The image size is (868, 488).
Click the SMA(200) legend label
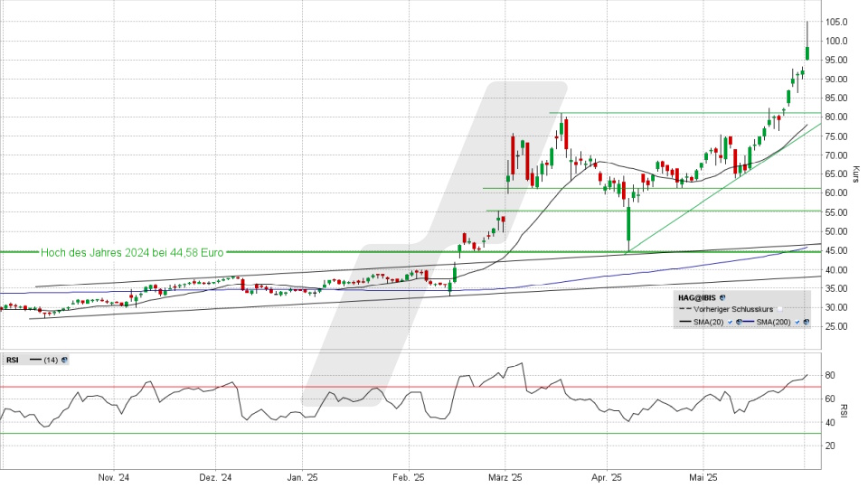click(773, 322)
